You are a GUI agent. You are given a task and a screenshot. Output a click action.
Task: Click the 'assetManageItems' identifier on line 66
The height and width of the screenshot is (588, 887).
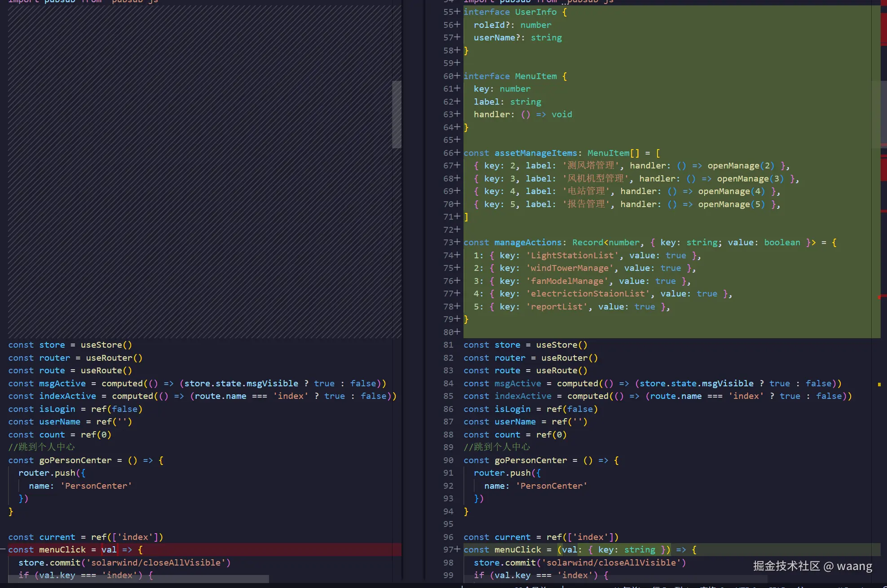click(535, 153)
